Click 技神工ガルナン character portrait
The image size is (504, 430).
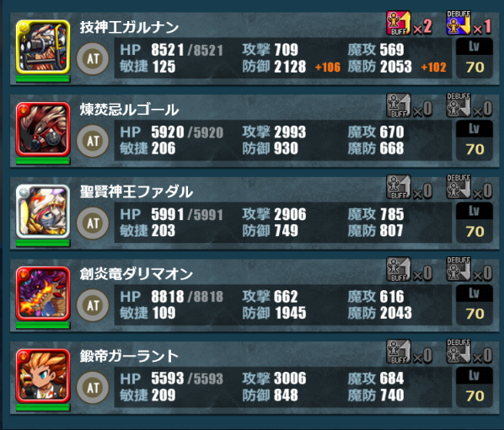point(43,47)
